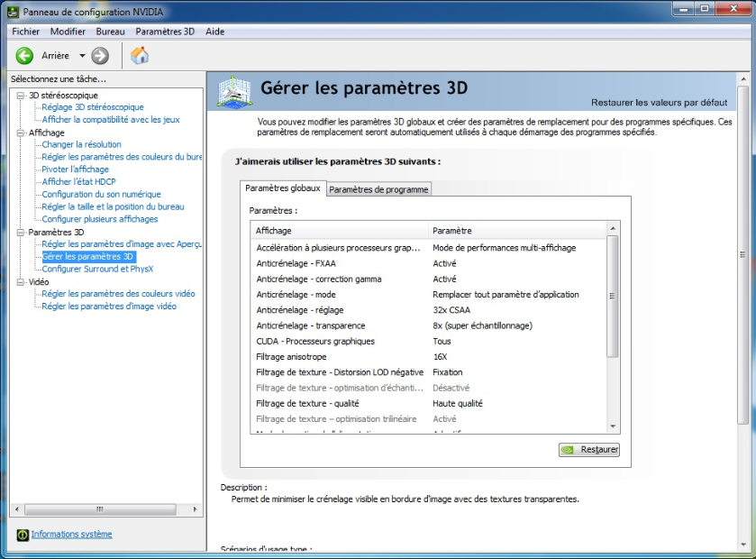Image resolution: width=756 pixels, height=559 pixels.
Task: Click the Home icon in toolbar
Action: tap(140, 56)
